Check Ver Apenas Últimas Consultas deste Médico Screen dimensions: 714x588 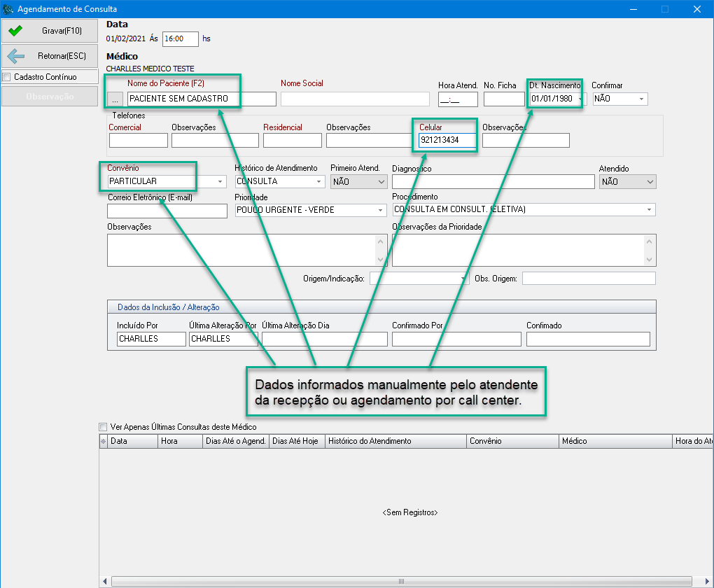click(x=103, y=427)
